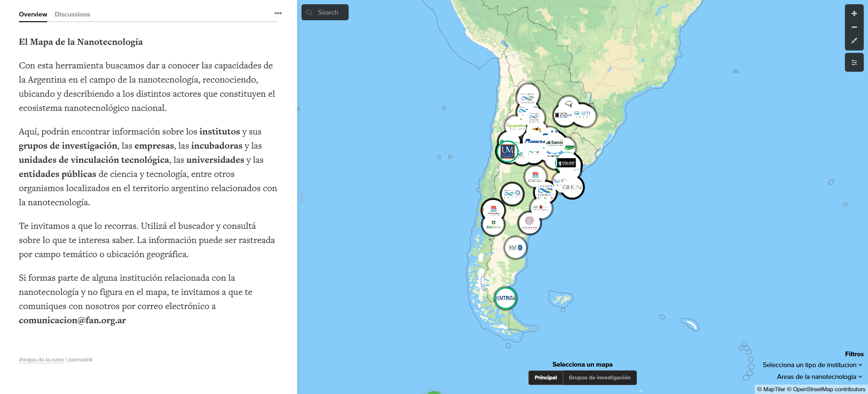Open the three-dots more options menu
Image resolution: width=868 pixels, height=394 pixels.
[x=278, y=13]
